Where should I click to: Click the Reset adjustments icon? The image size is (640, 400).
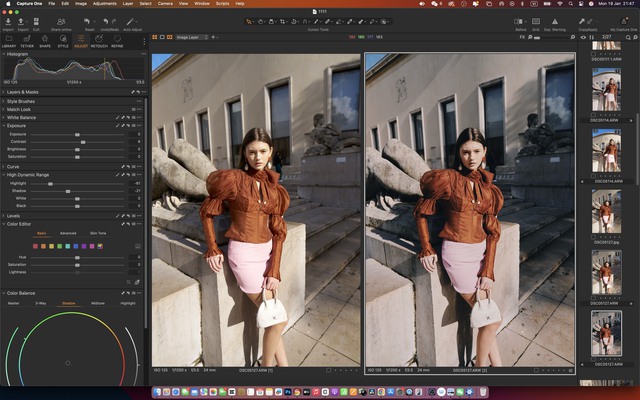pyautogui.click(x=89, y=20)
